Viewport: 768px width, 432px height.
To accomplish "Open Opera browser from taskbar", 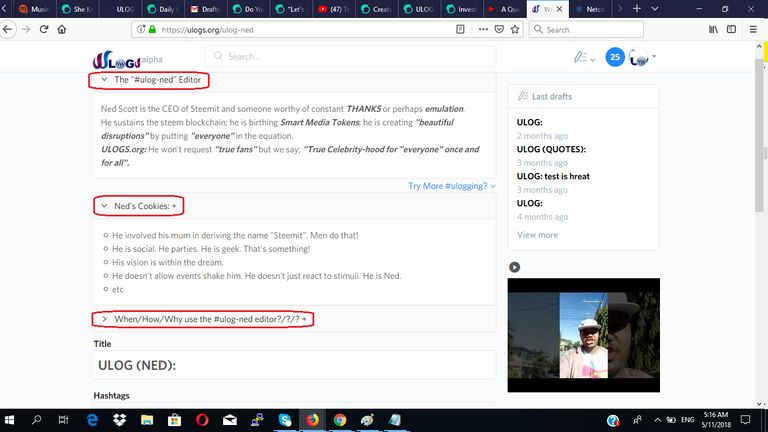I will click(x=202, y=420).
